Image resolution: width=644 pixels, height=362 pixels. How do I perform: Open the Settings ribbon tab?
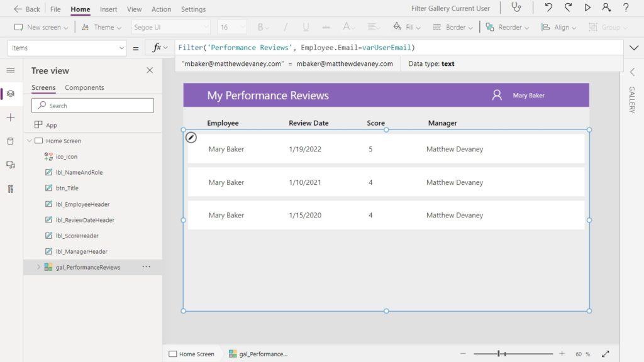click(193, 9)
